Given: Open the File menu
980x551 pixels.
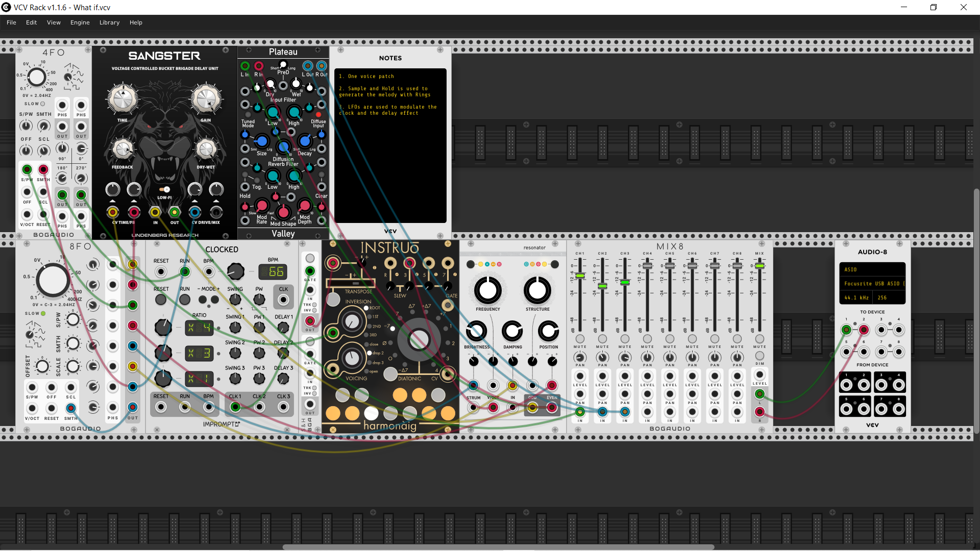Looking at the screenshot, I should pos(11,22).
